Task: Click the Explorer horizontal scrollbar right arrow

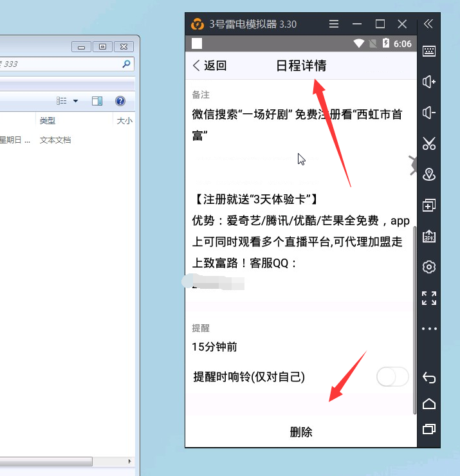Action: click(130, 461)
